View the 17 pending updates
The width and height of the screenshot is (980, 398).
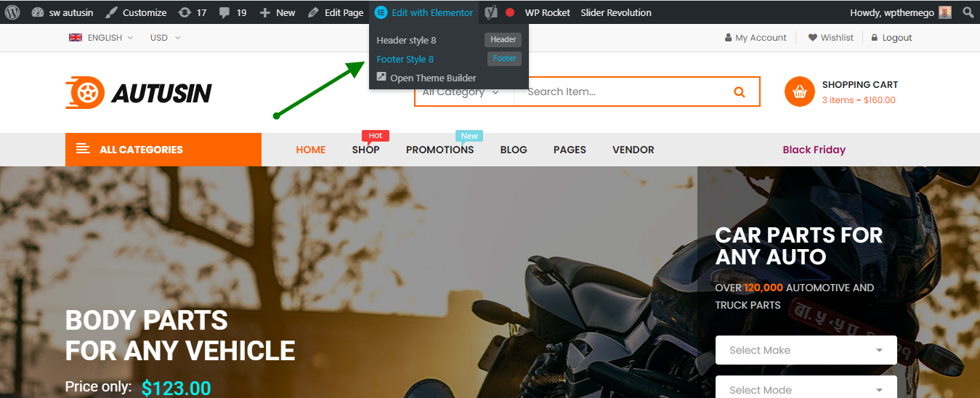(x=193, y=12)
